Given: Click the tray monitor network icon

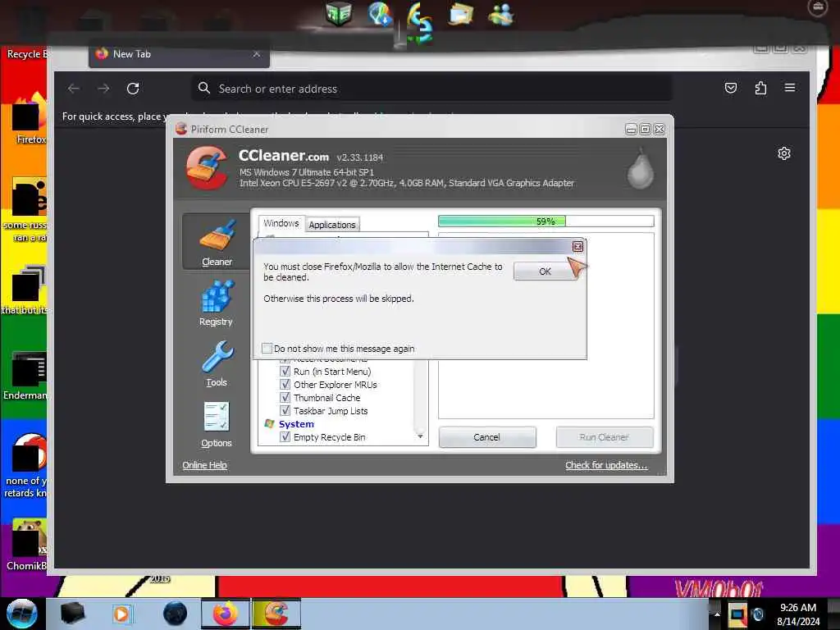Looking at the screenshot, I should pyautogui.click(x=737, y=614).
